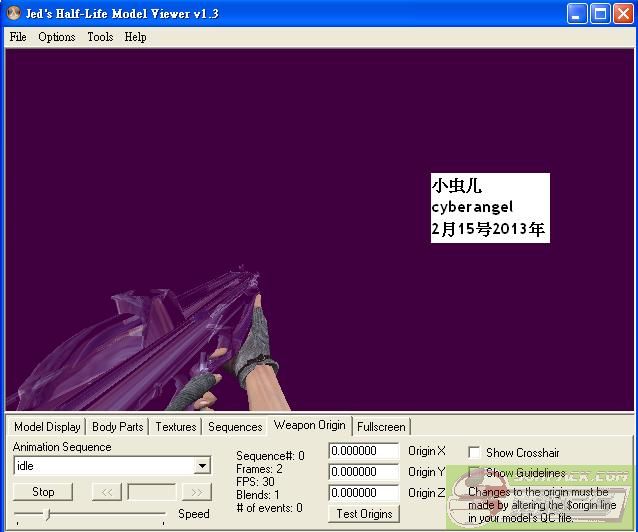The image size is (638, 532).
Task: Expand the Animation Sequence dropdown arrow
Action: 202,466
